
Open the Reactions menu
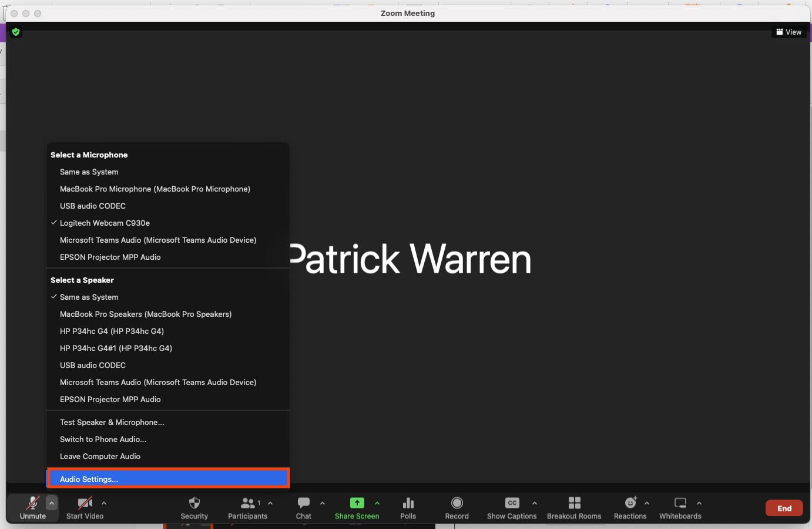tap(630, 508)
